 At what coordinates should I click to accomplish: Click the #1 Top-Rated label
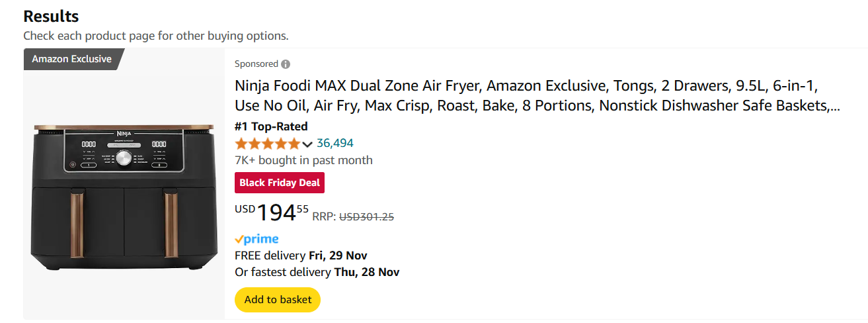tap(271, 126)
